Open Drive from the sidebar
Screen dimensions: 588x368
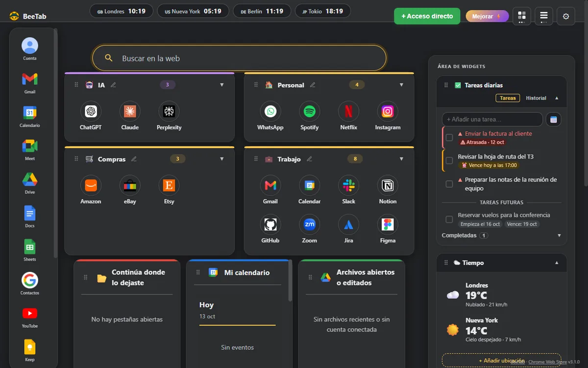30,180
